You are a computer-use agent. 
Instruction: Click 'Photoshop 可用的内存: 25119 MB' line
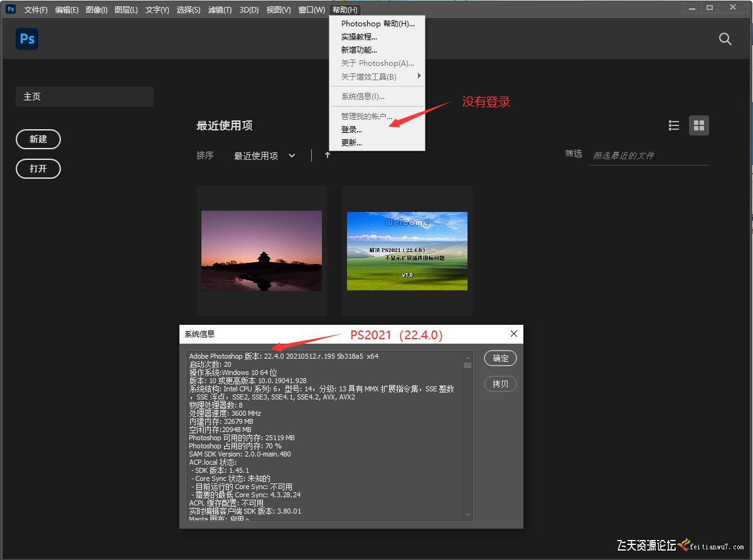point(242,438)
